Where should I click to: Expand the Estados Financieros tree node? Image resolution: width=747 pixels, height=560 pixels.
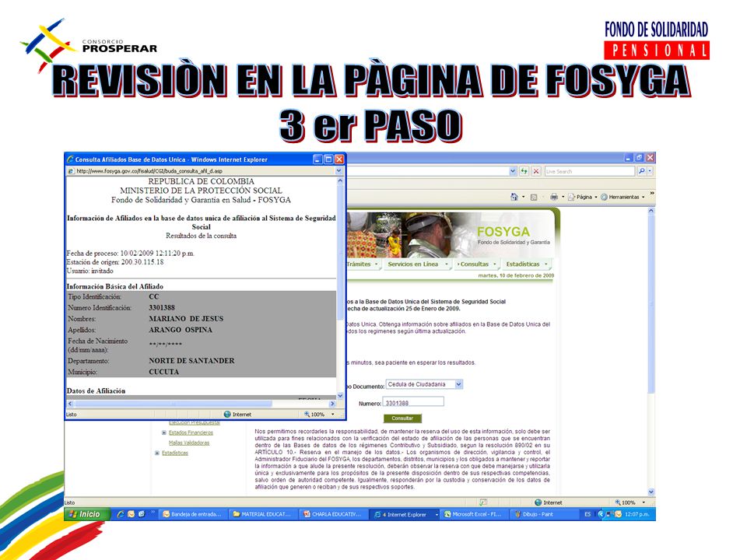click(x=164, y=433)
